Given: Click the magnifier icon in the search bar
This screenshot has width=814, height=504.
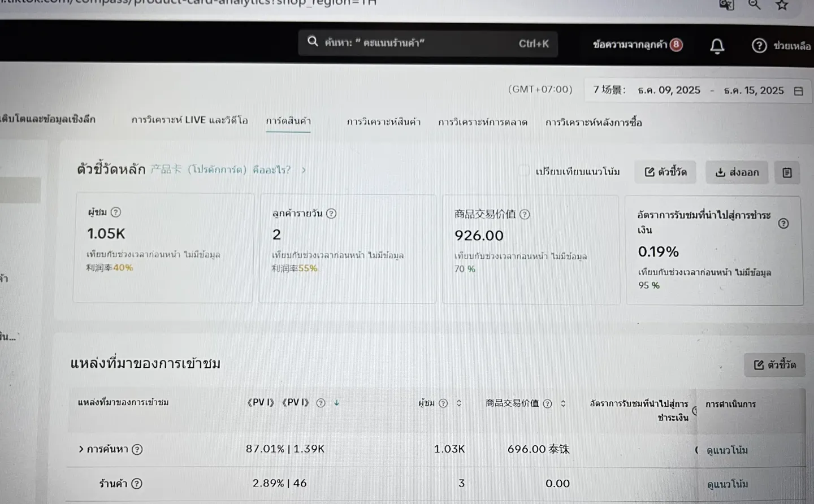Looking at the screenshot, I should pos(313,41).
